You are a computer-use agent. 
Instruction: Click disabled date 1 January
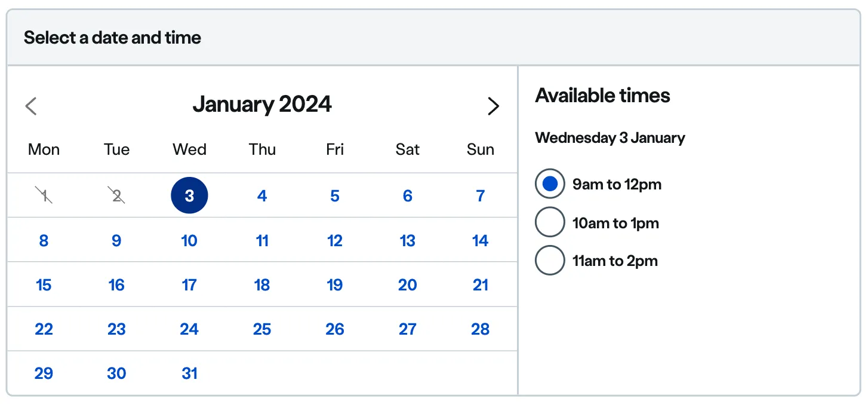point(44,195)
